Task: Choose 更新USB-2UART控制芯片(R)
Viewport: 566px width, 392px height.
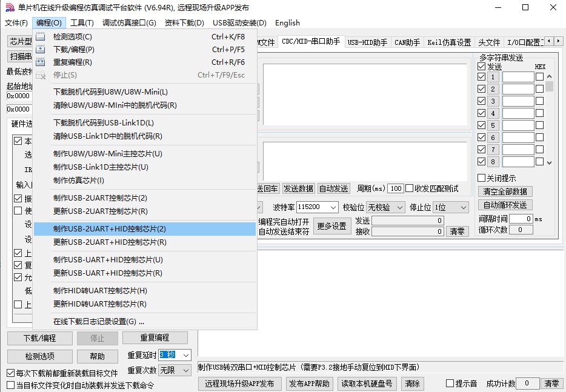Action: (145, 211)
